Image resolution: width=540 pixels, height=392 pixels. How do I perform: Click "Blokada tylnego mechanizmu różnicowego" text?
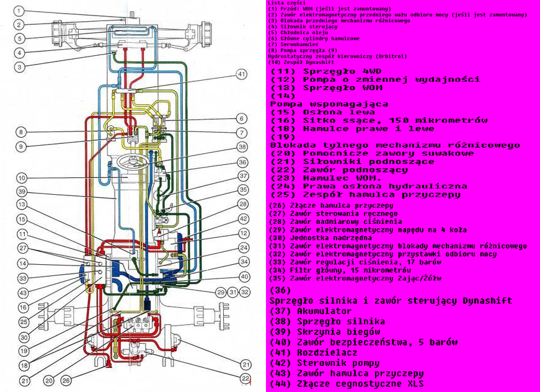tap(395, 146)
